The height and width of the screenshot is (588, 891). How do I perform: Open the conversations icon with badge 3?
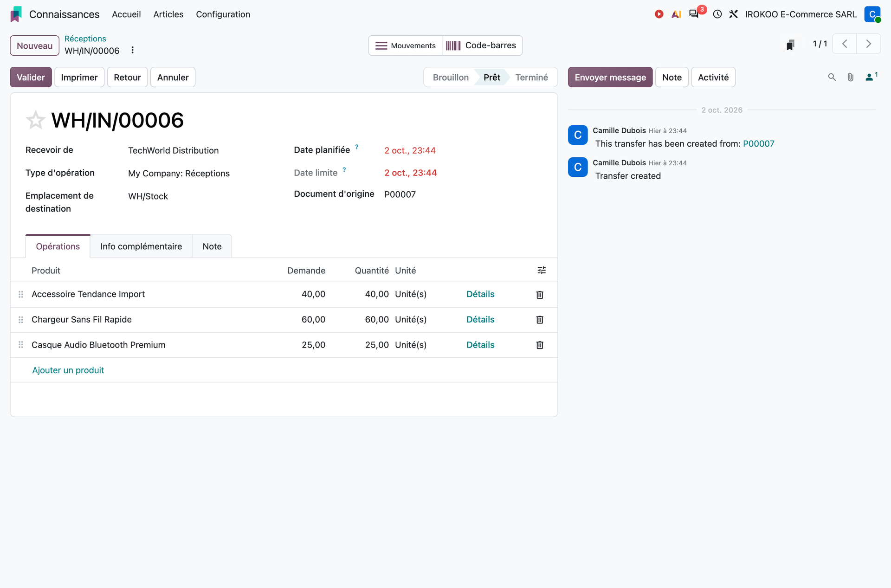[694, 14]
